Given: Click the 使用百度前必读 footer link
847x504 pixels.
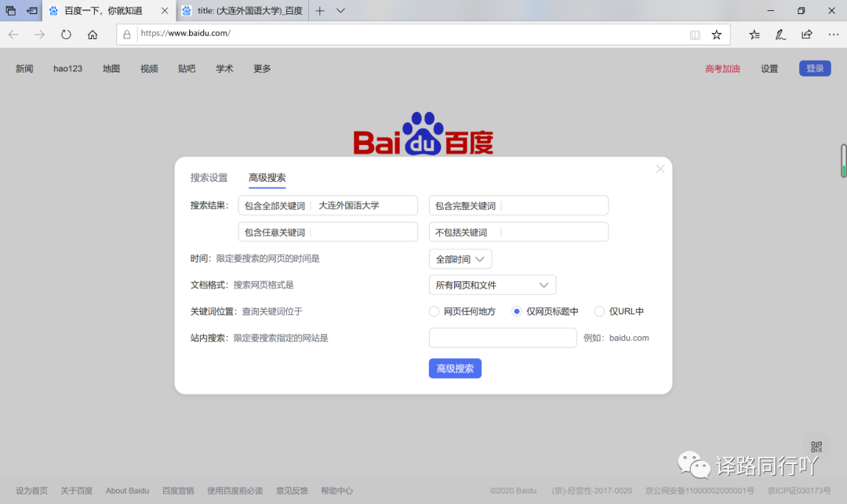Looking at the screenshot, I should click(235, 491).
